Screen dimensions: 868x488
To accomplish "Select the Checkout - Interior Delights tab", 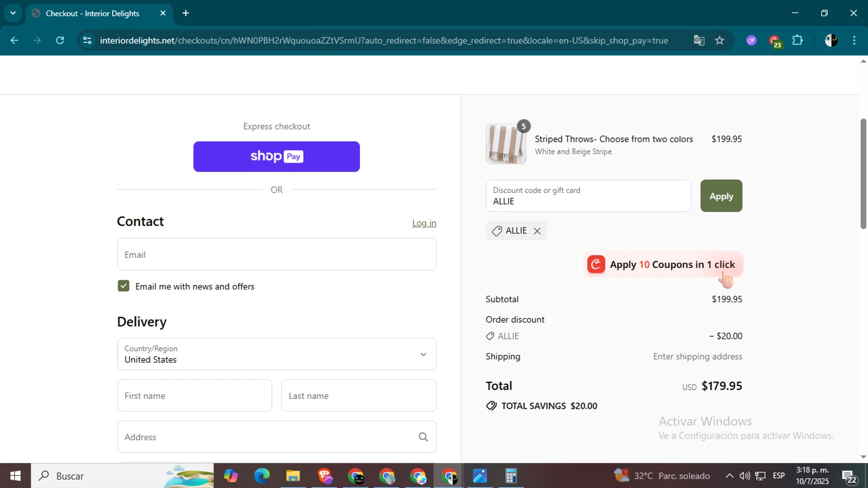I will point(93,13).
